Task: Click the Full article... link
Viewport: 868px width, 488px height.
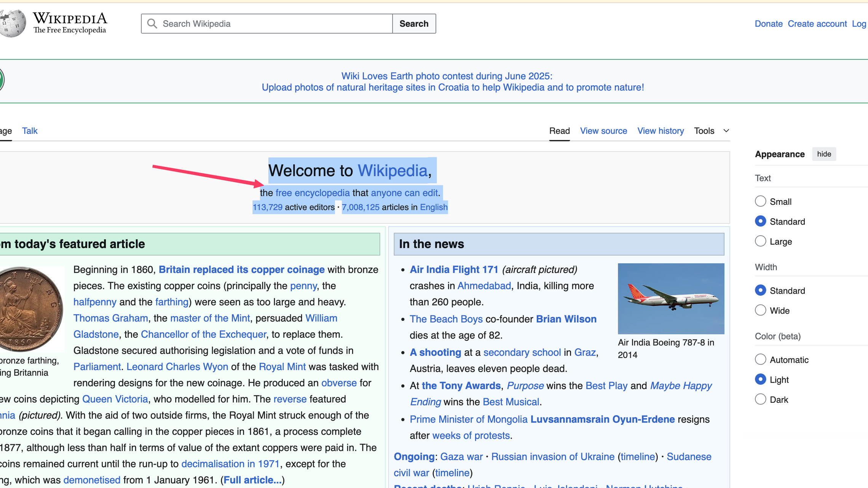Action: click(x=253, y=480)
